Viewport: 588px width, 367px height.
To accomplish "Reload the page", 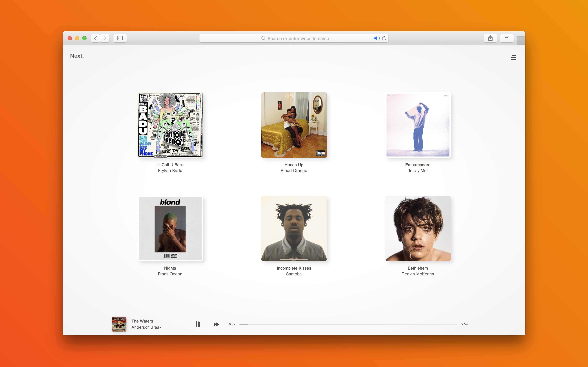I will point(384,38).
